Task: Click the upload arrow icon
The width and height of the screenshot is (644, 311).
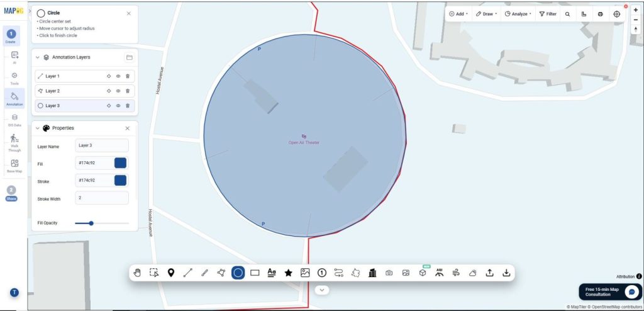Action: (x=489, y=273)
